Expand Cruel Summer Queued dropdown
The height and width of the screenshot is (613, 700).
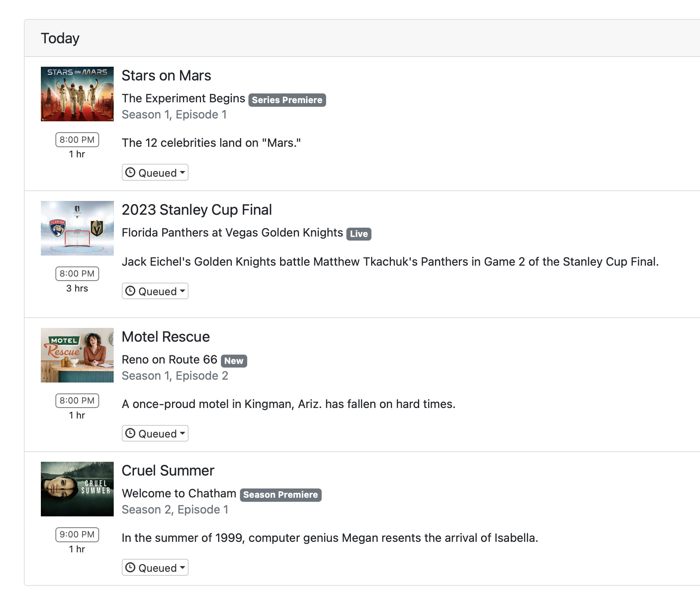click(x=155, y=568)
